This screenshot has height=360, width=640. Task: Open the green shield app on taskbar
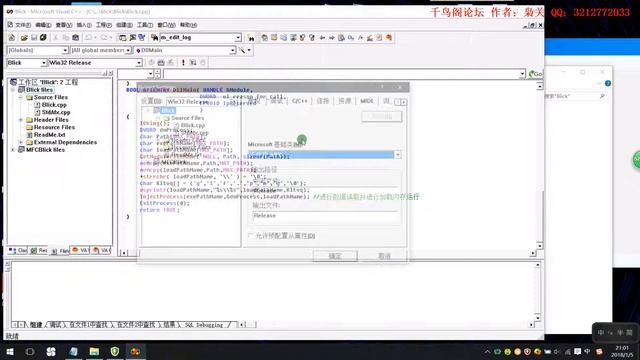click(x=115, y=351)
